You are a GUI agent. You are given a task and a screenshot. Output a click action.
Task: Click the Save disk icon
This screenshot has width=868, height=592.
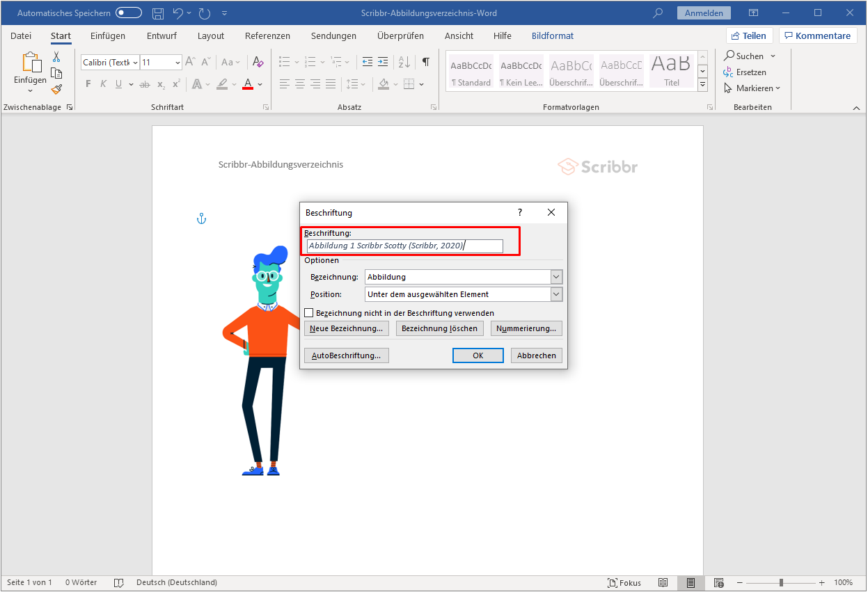(x=158, y=13)
